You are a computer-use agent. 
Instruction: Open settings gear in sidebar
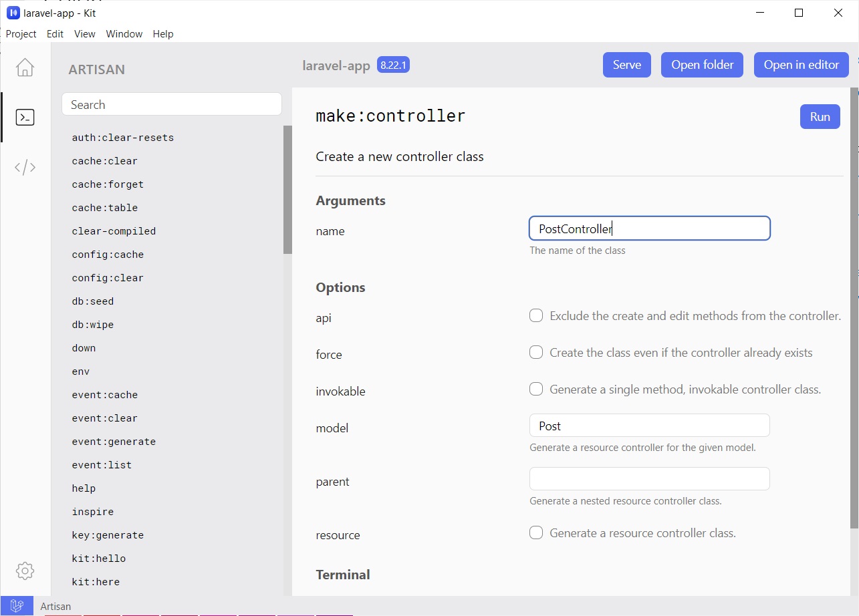tap(25, 571)
